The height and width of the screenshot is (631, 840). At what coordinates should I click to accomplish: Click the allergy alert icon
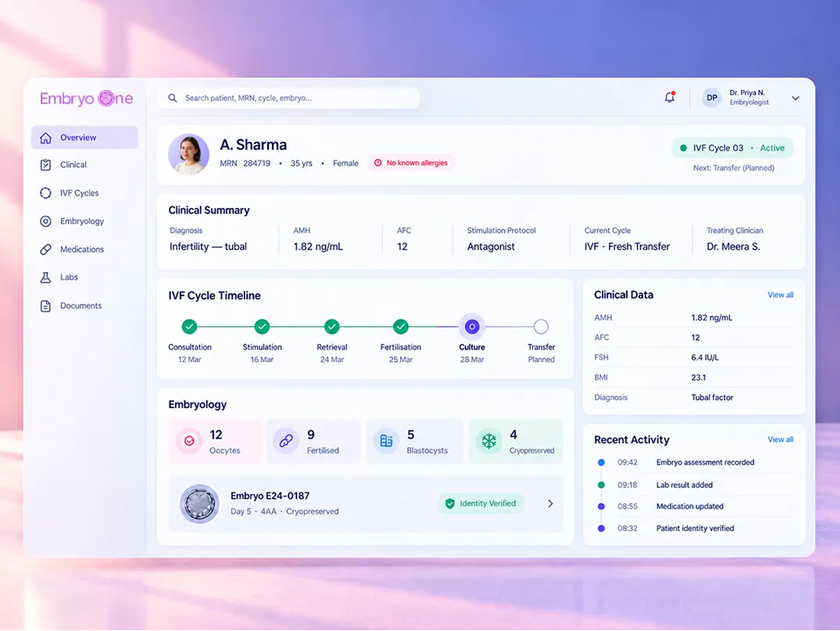coord(377,163)
